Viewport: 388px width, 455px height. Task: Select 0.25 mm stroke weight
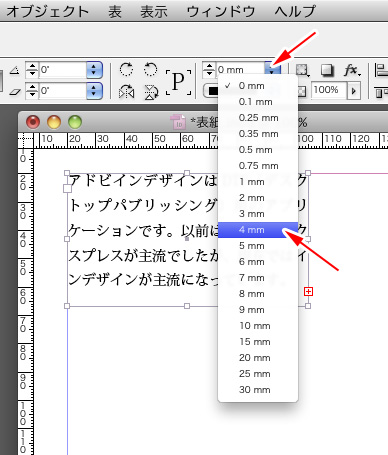coord(258,118)
